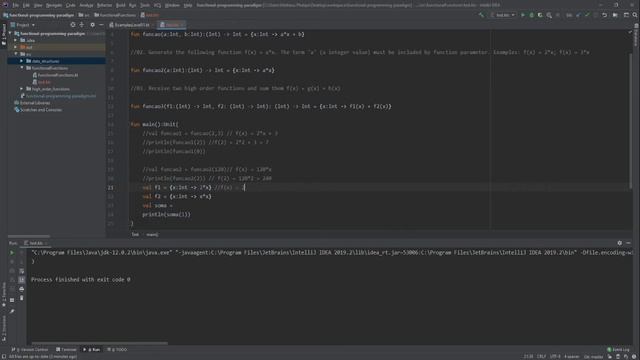Expand the .idea folder arrow
The image size is (640, 360).
pos(16,40)
